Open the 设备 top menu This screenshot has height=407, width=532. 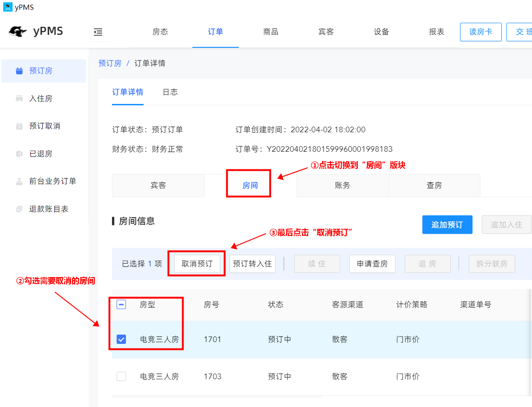point(381,32)
